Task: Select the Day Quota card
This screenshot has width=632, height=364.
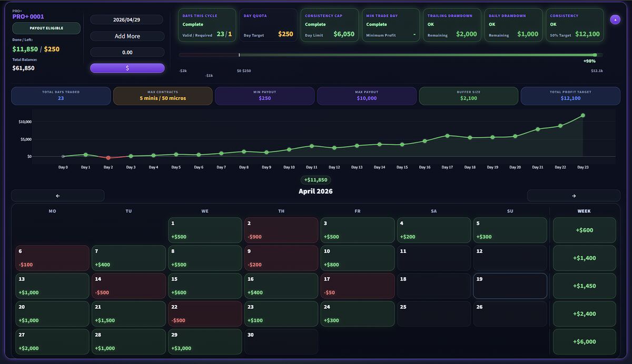Action: pyautogui.click(x=269, y=25)
